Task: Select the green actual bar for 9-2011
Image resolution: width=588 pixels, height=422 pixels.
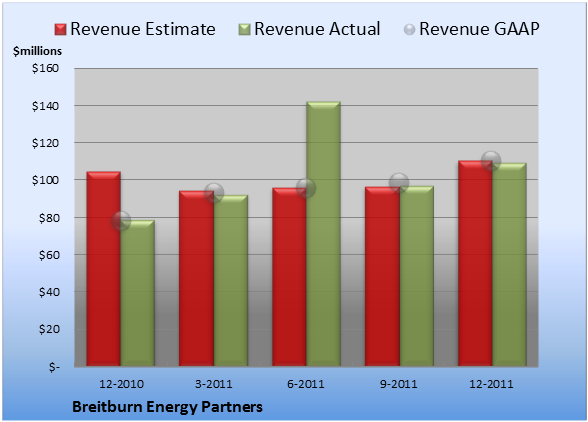Action: (416, 276)
